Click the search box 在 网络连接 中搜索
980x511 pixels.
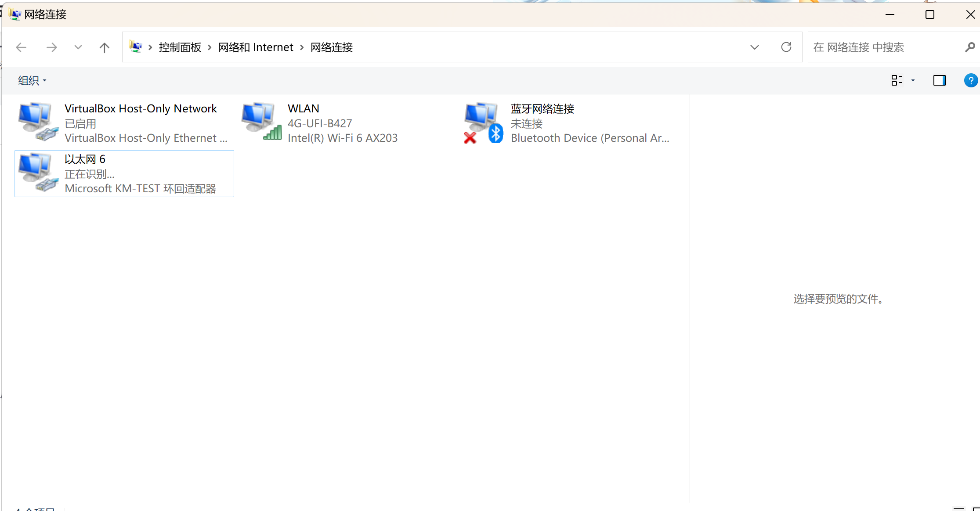(885, 47)
